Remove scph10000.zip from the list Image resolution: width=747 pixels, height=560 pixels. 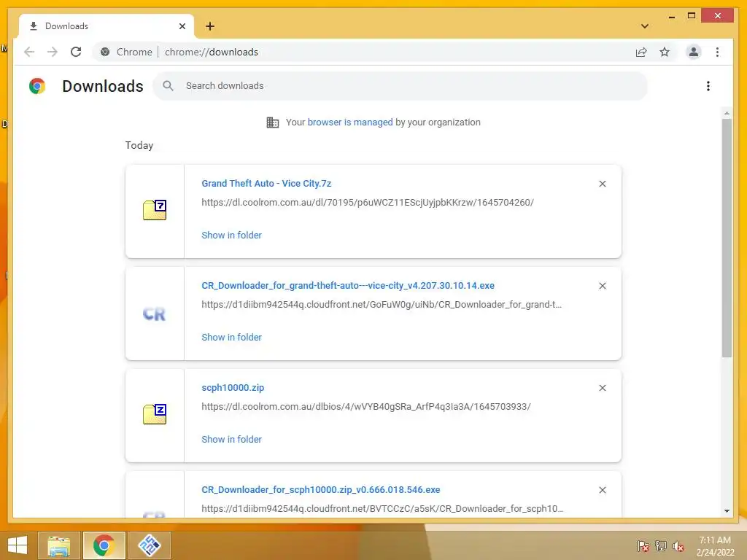point(603,388)
